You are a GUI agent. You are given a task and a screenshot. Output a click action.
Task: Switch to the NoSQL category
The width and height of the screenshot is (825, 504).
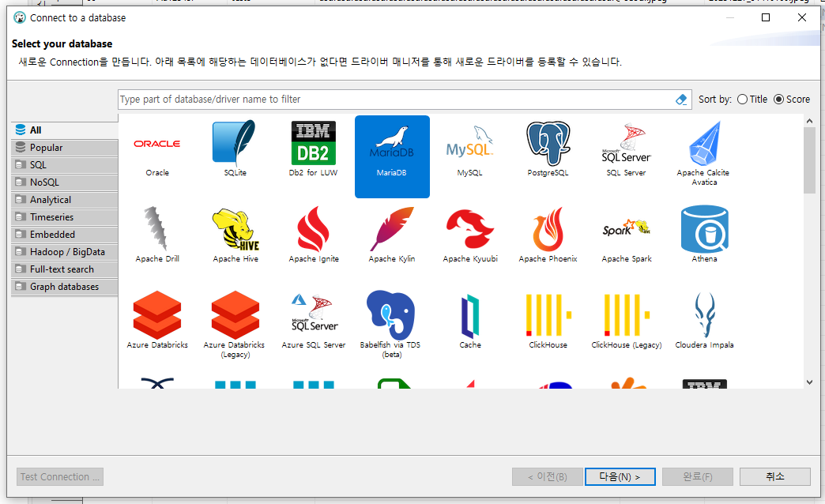[64, 182]
